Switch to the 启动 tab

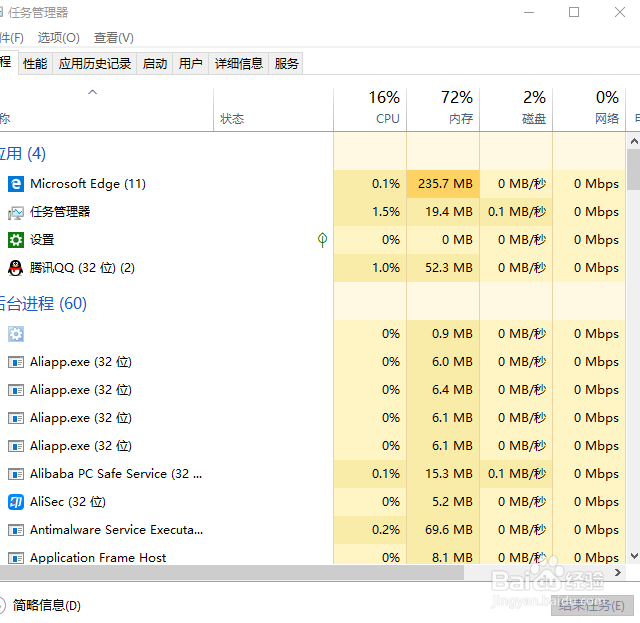155,64
